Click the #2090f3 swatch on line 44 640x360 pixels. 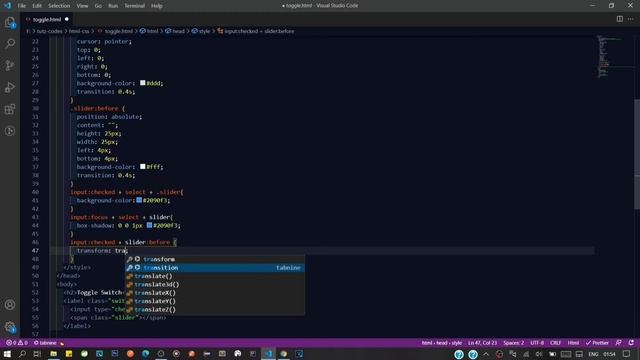point(149,225)
